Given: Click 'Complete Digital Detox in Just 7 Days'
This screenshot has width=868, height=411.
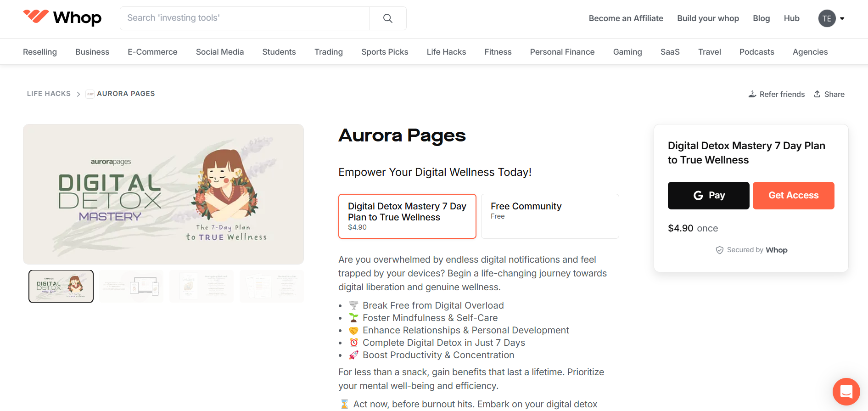Looking at the screenshot, I should [x=444, y=343].
